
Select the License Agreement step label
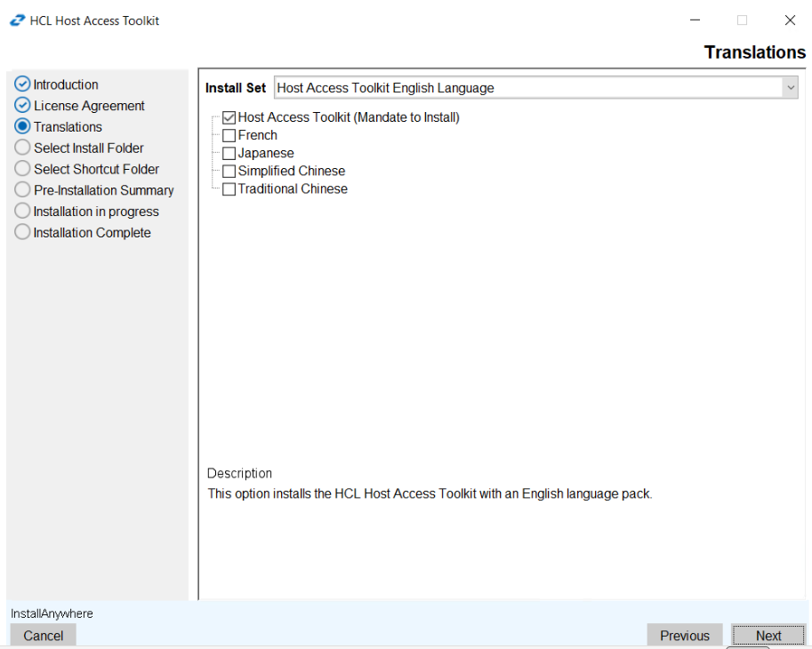pos(89,106)
